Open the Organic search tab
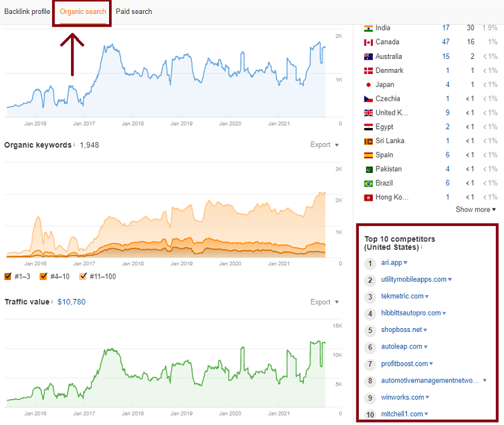 [83, 11]
